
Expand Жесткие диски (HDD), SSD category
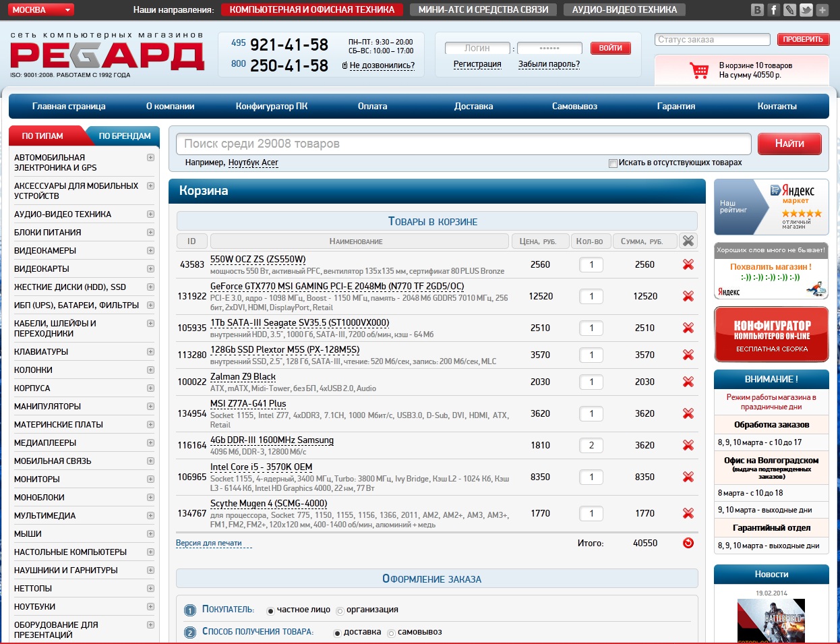click(150, 287)
